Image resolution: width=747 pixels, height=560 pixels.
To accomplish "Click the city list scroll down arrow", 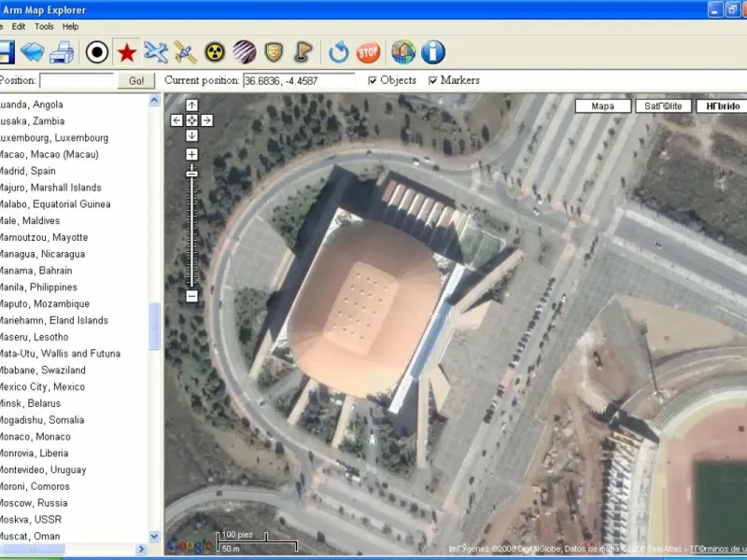I will tap(154, 536).
